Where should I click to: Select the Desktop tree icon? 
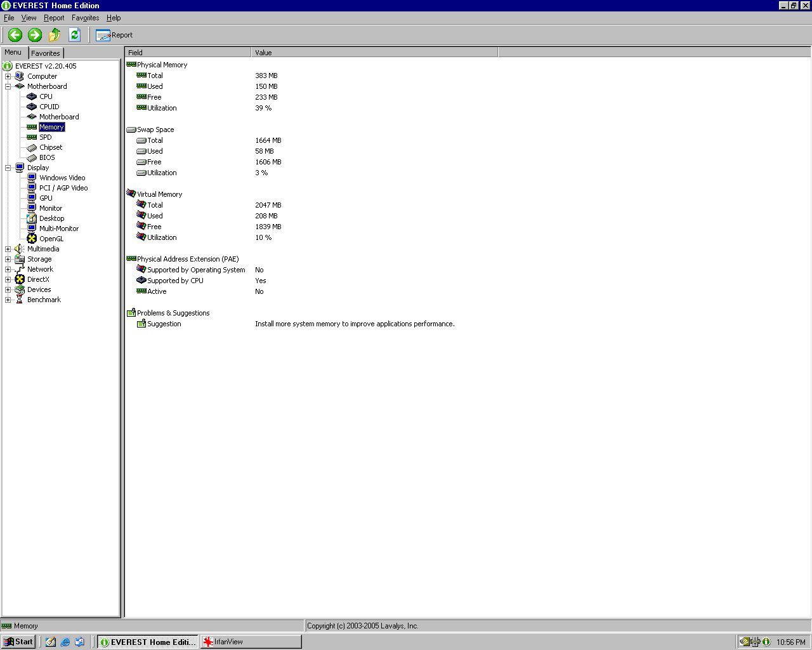pos(32,218)
